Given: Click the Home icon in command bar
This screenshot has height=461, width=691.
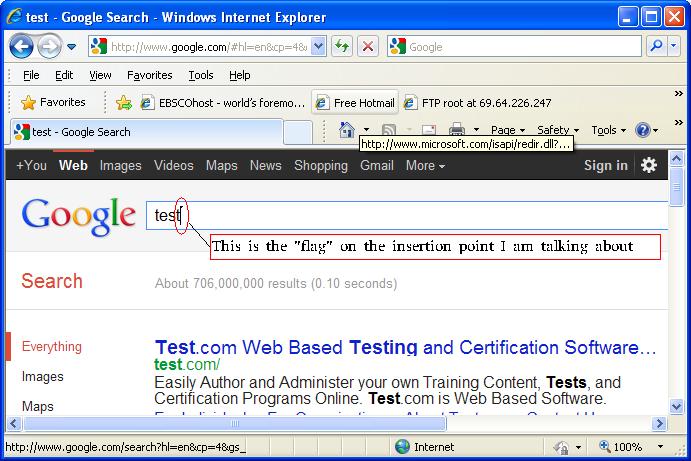Looking at the screenshot, I should click(x=347, y=130).
